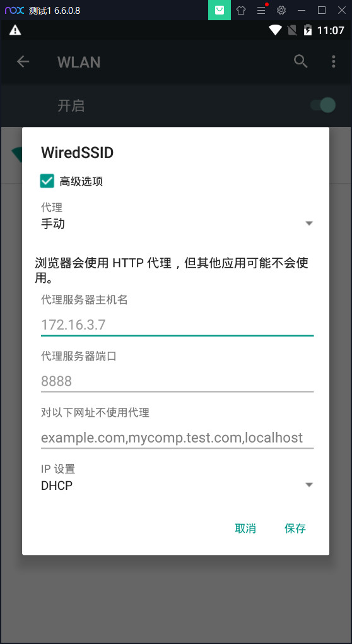Open the three-dot overflow menu
This screenshot has width=352, height=644.
point(334,62)
